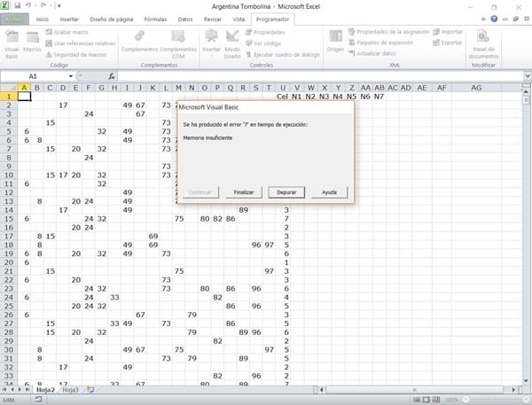Open Propiedades de la asignación

click(x=389, y=32)
